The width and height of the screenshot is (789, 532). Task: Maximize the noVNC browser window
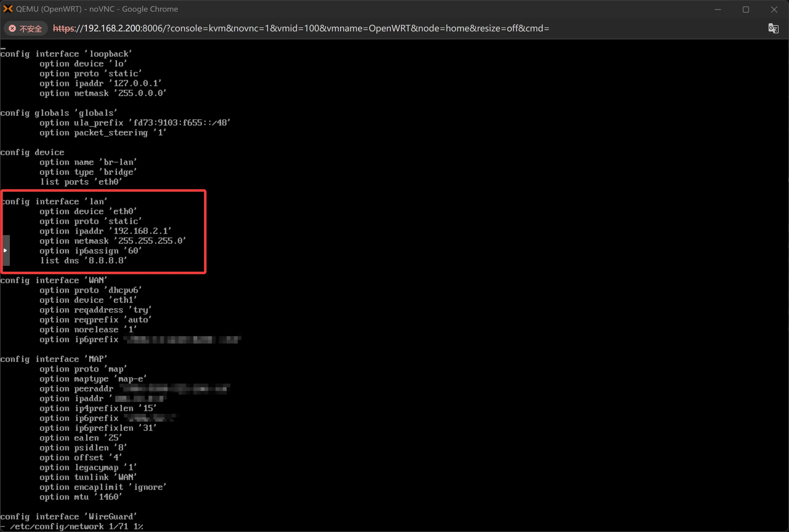pos(746,10)
